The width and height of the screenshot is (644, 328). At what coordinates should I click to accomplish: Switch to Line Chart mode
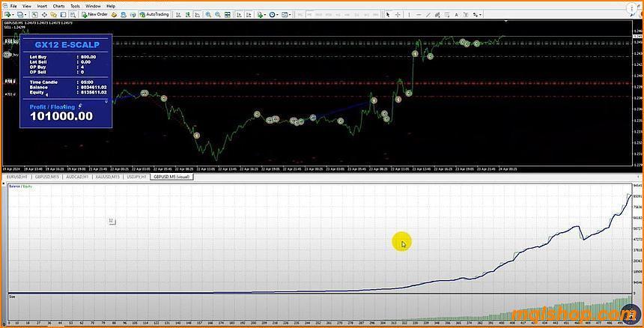point(197,14)
